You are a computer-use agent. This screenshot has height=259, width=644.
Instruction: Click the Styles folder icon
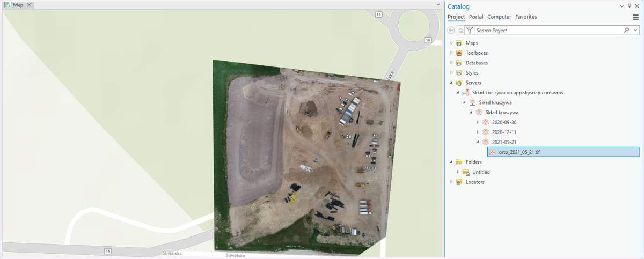click(459, 73)
